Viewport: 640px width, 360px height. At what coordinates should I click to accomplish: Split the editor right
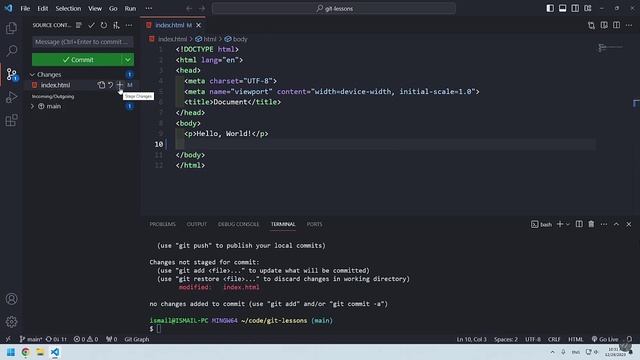point(616,25)
